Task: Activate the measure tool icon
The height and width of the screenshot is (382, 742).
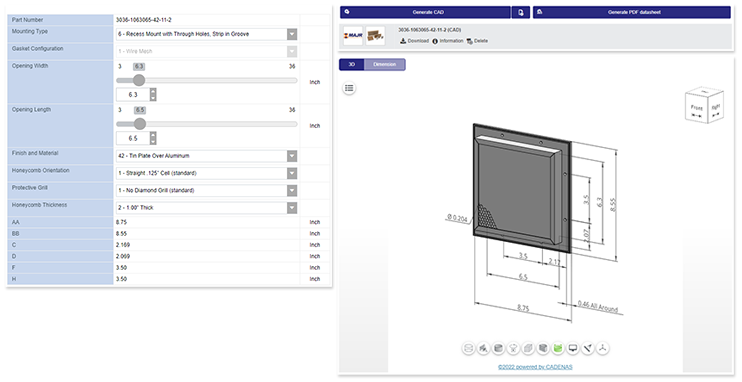Action: (x=588, y=348)
